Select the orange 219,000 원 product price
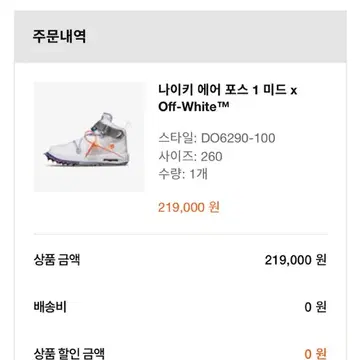Screen dimensions: 360x360 coord(189,207)
